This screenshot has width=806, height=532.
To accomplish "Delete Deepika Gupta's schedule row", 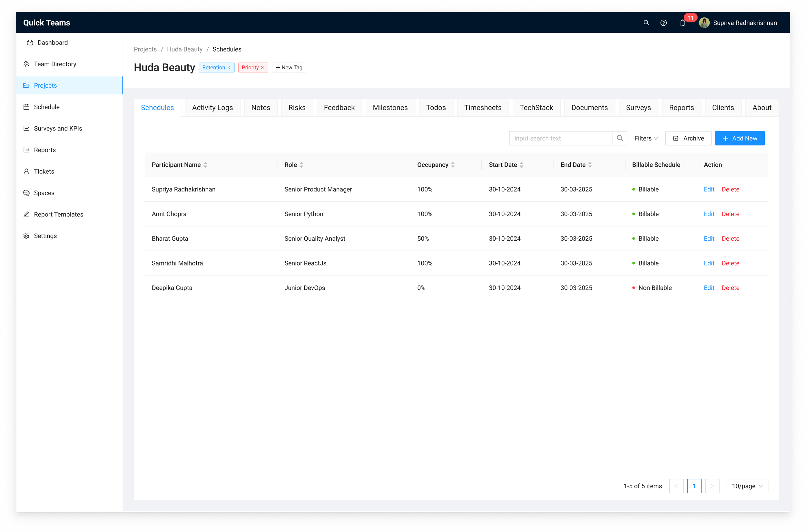I will (730, 288).
